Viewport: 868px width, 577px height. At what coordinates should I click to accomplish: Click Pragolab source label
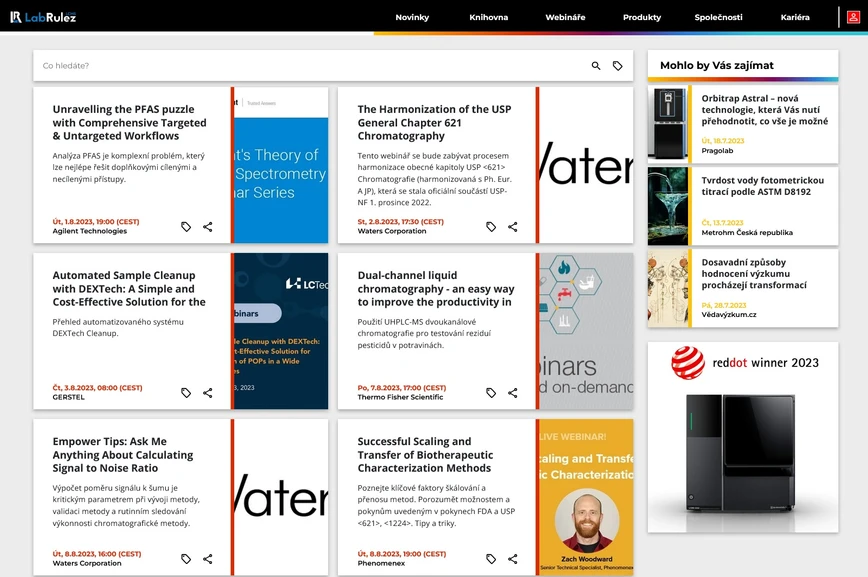point(717,151)
